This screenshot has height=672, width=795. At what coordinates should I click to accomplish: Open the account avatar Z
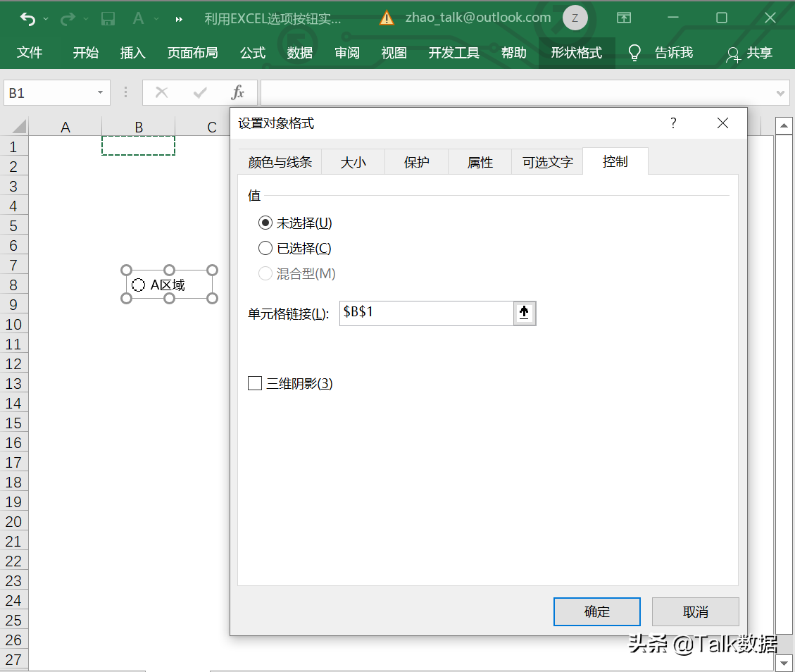point(575,18)
